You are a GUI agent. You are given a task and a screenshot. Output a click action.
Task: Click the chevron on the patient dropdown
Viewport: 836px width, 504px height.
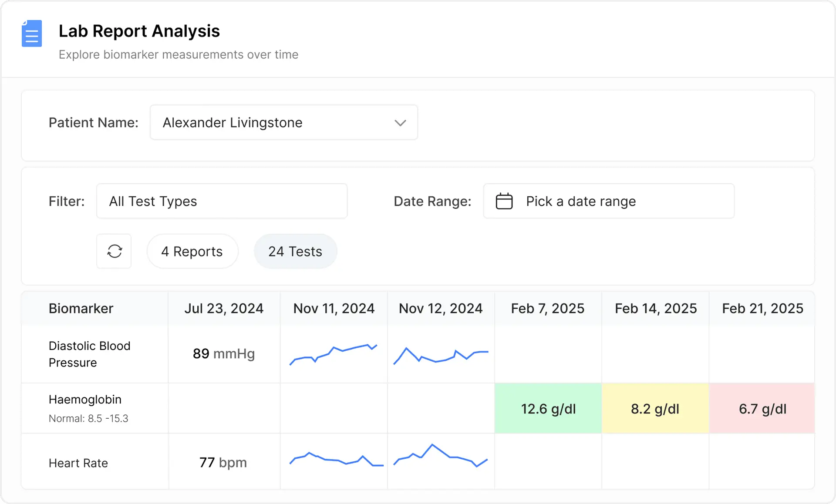(x=400, y=123)
